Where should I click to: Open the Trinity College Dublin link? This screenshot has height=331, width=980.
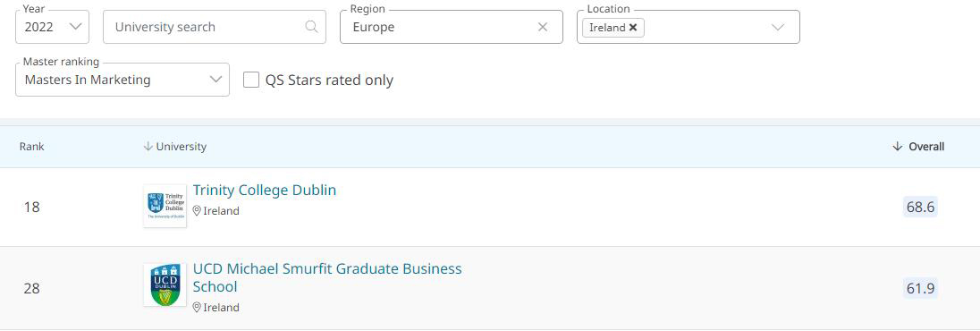(265, 191)
